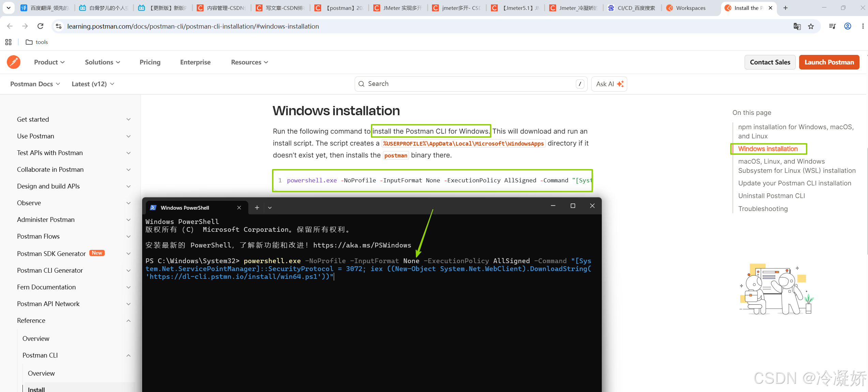Click the powershell.exe code block
This screenshot has width=868, height=392.
coord(432,180)
